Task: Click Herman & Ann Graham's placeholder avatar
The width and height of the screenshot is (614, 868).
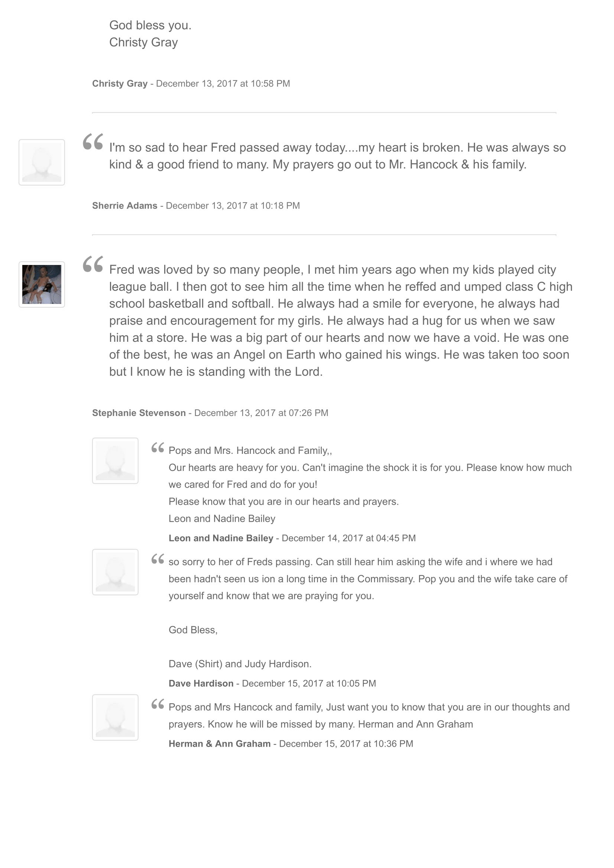Action: point(115,717)
